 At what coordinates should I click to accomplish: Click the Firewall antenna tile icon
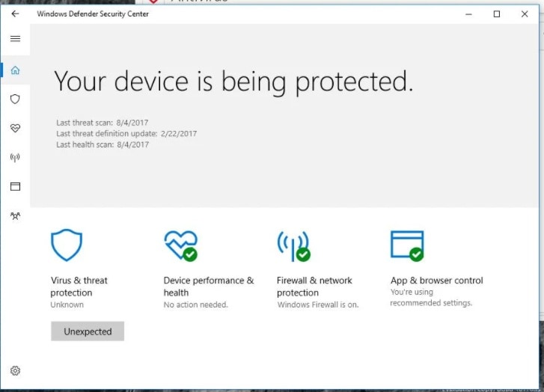point(293,245)
